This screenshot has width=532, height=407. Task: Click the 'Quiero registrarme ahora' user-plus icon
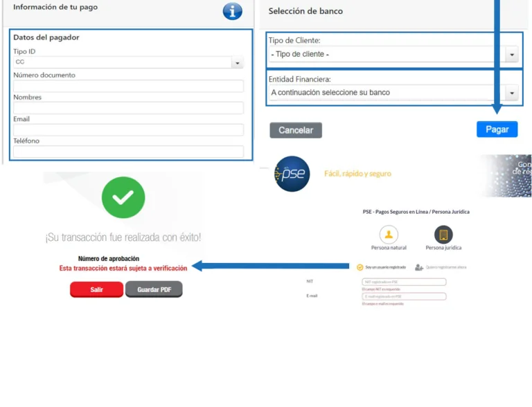pos(419,267)
